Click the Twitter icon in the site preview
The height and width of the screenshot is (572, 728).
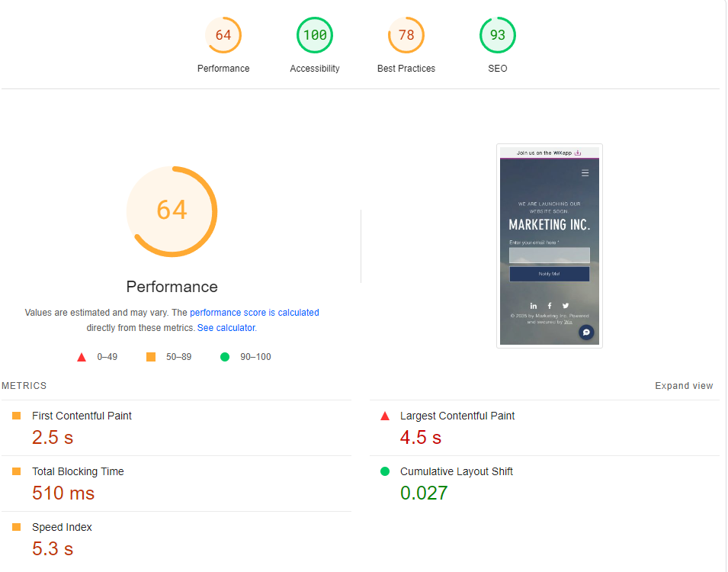point(566,306)
